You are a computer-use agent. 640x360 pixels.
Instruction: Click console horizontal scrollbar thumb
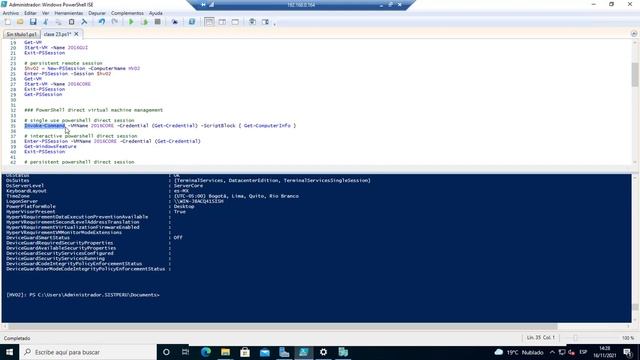(282, 327)
